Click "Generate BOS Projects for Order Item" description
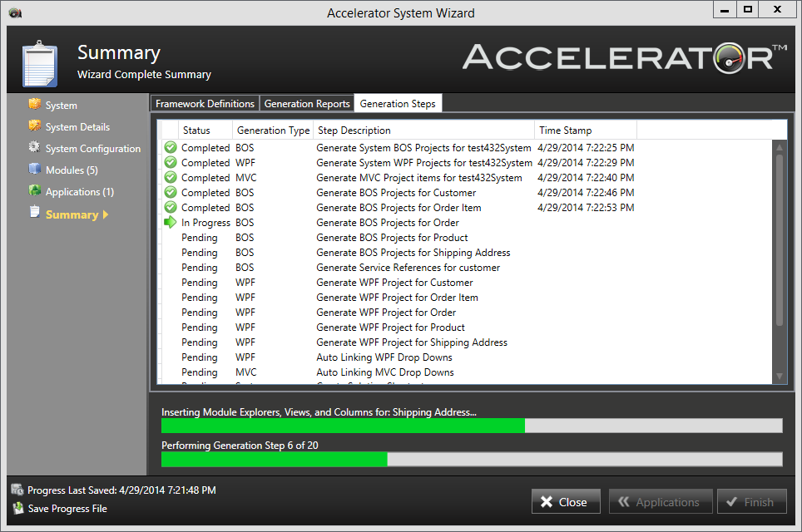 pyautogui.click(x=399, y=208)
